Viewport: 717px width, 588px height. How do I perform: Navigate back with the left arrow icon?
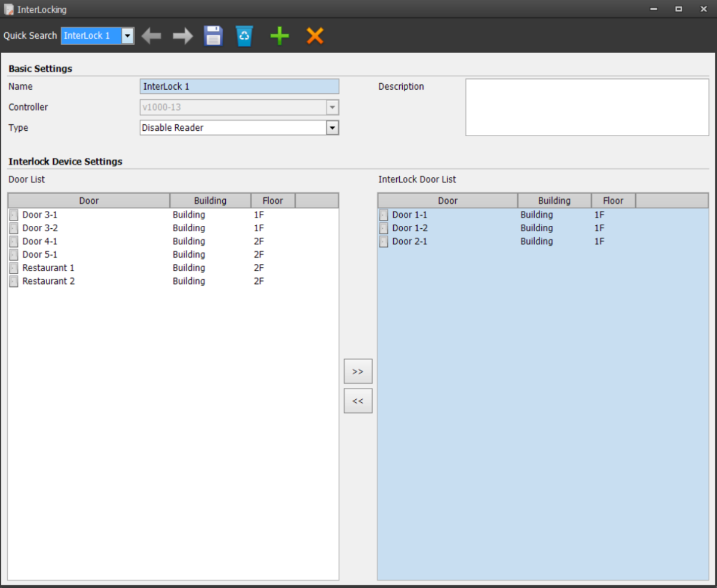[152, 36]
